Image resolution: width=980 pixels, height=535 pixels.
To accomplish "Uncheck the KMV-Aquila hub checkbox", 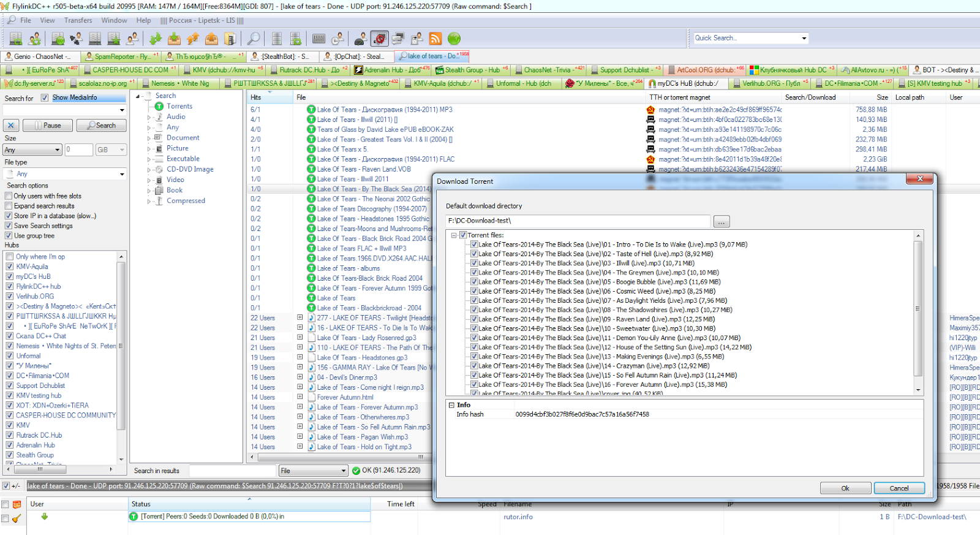I will click(10, 267).
